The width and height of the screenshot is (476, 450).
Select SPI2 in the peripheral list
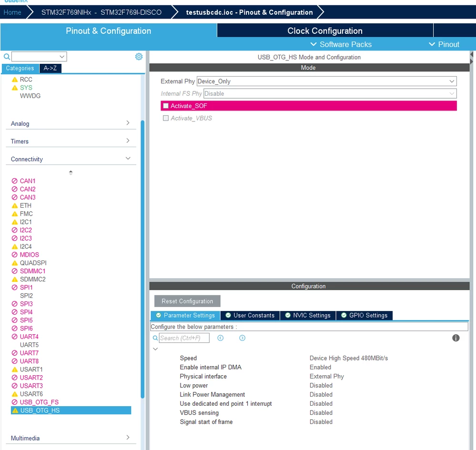pyautogui.click(x=26, y=296)
